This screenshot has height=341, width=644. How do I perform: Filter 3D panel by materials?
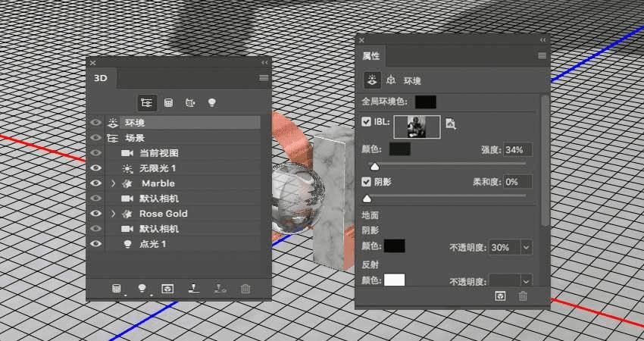coord(190,103)
